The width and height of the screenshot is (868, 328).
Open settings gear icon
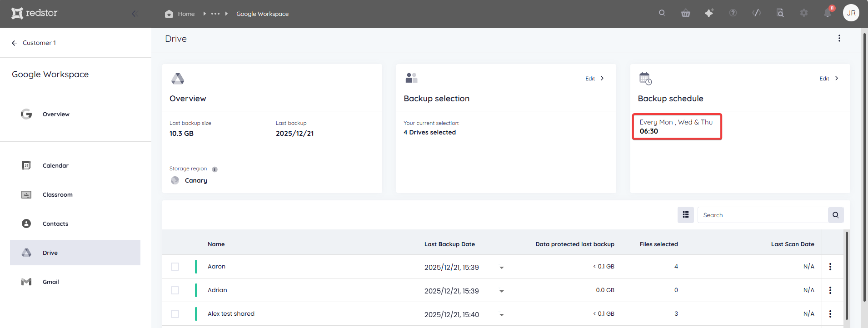pyautogui.click(x=804, y=13)
